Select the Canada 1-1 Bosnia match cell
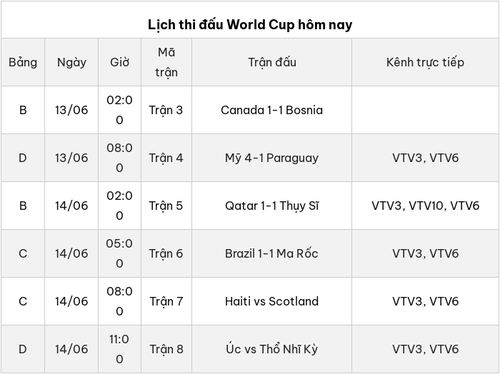Screen dimensions: 500x374 click(272, 110)
